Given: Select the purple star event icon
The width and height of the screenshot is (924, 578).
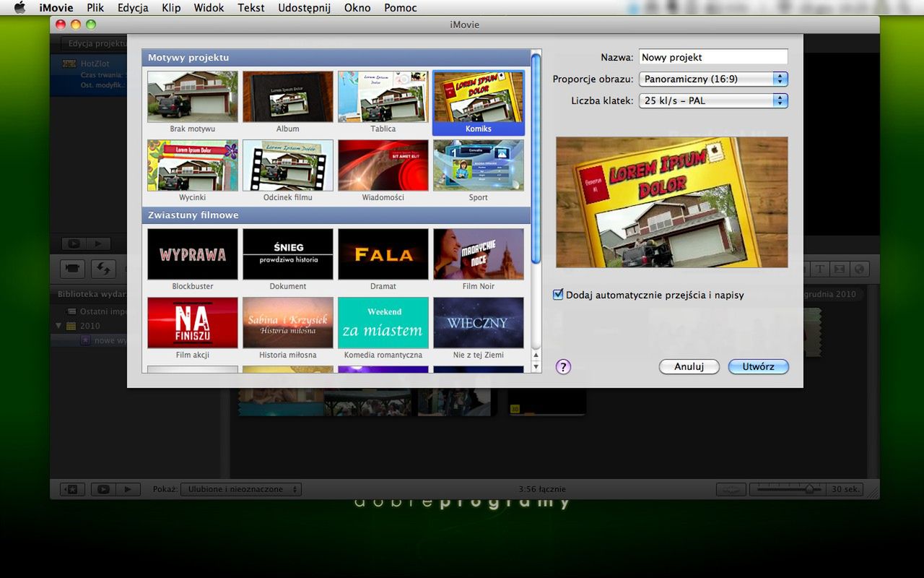Looking at the screenshot, I should coord(85,340).
